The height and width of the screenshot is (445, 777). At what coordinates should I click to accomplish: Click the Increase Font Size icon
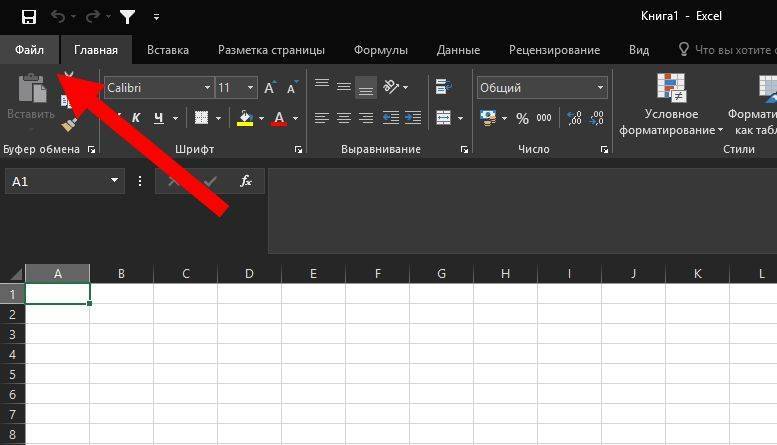coord(270,88)
